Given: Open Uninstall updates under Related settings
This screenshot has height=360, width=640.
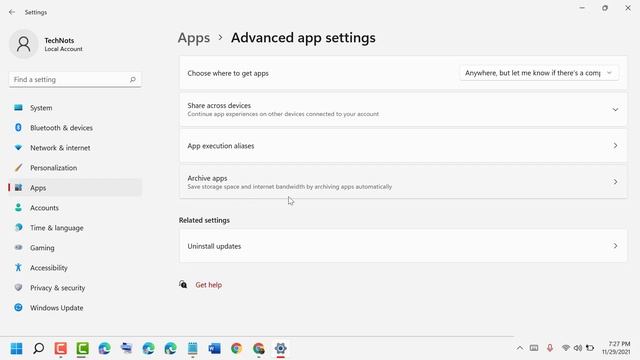Looking at the screenshot, I should [403, 246].
